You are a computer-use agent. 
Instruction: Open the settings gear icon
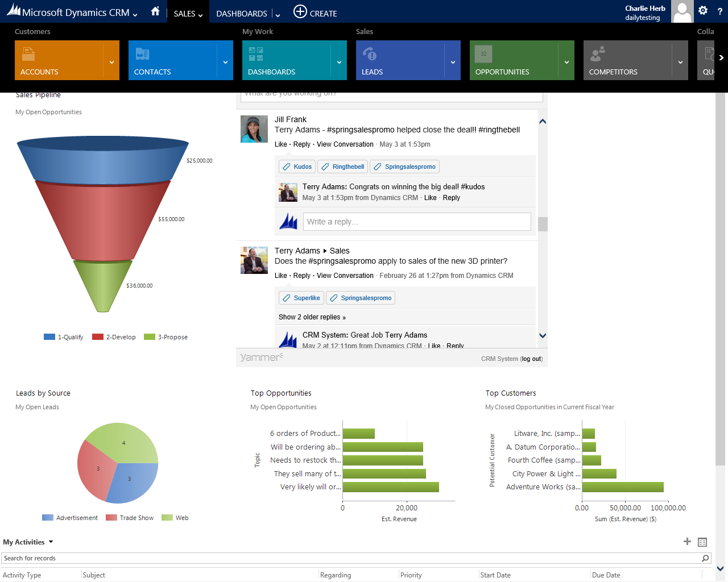click(x=703, y=11)
